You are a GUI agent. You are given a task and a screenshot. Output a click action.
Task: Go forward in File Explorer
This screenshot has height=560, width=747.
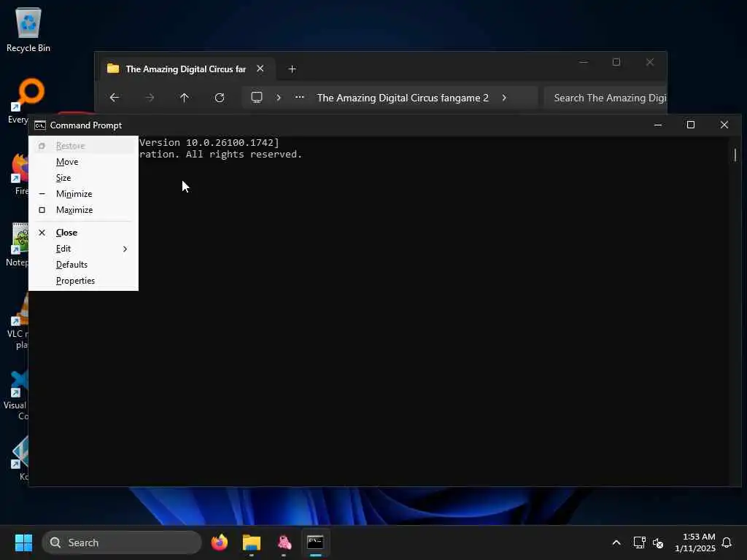(150, 98)
